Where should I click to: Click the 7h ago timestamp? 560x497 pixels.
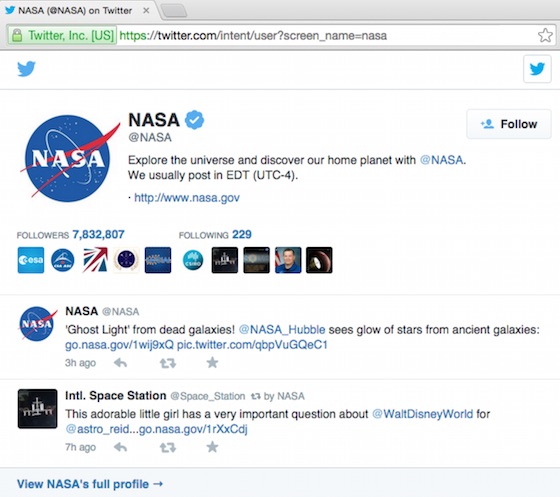(80, 447)
